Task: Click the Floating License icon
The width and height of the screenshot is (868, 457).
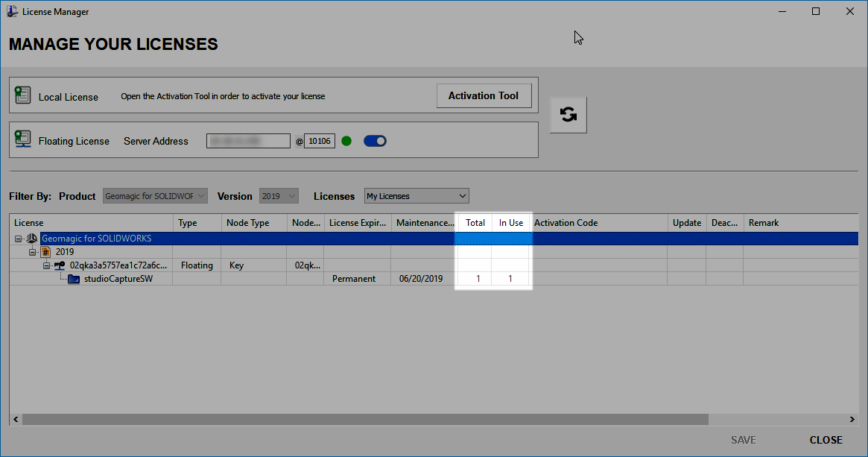Action: click(22, 140)
